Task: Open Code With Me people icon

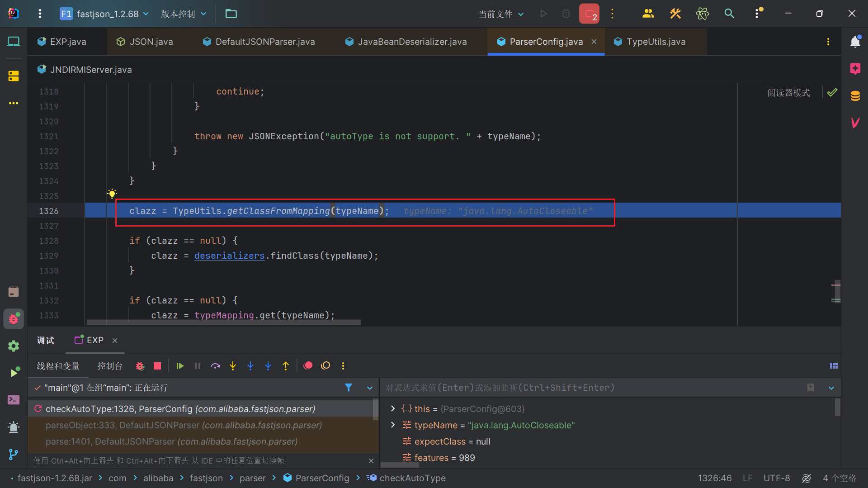Action: [648, 14]
